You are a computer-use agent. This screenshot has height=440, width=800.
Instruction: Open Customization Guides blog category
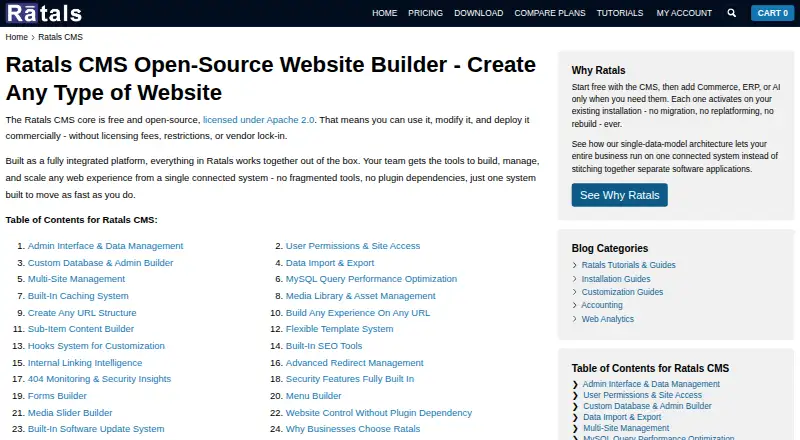(x=622, y=292)
